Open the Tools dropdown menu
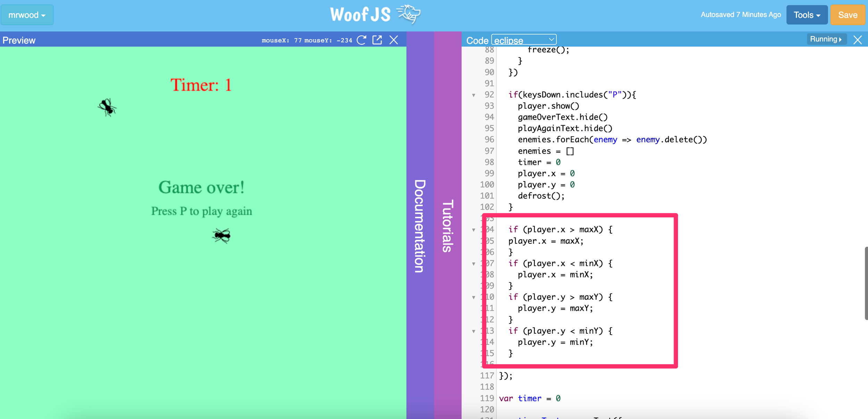 (x=806, y=15)
